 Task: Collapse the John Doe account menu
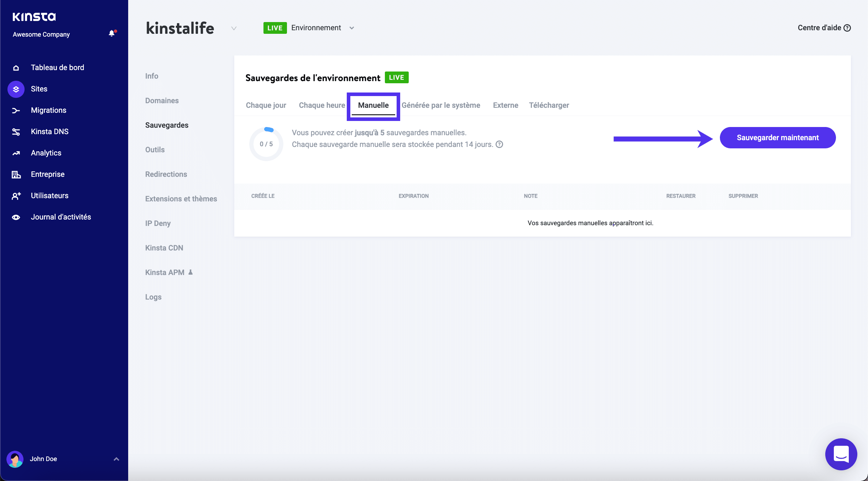(x=116, y=459)
